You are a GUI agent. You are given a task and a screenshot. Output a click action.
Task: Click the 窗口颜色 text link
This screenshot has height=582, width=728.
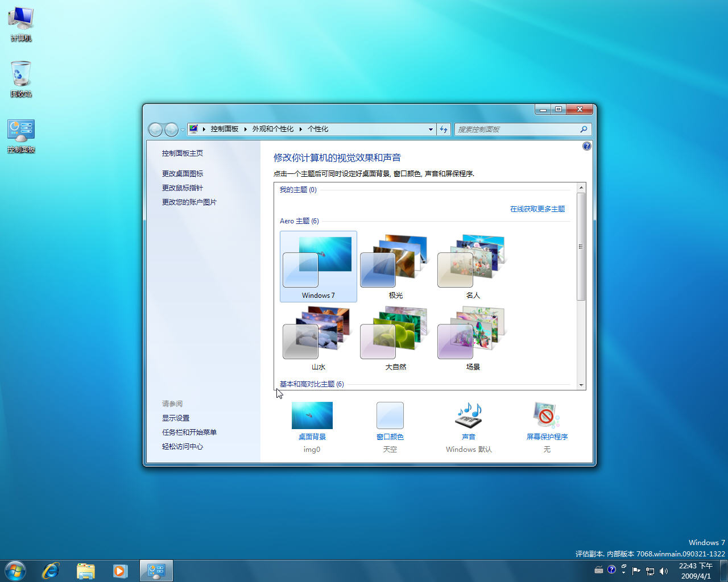[x=390, y=437]
